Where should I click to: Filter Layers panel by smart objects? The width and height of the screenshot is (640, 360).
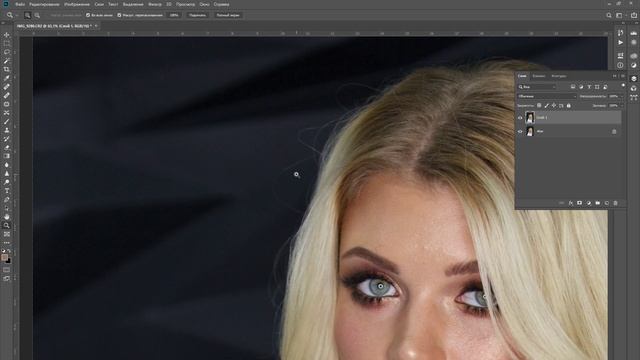tap(605, 87)
